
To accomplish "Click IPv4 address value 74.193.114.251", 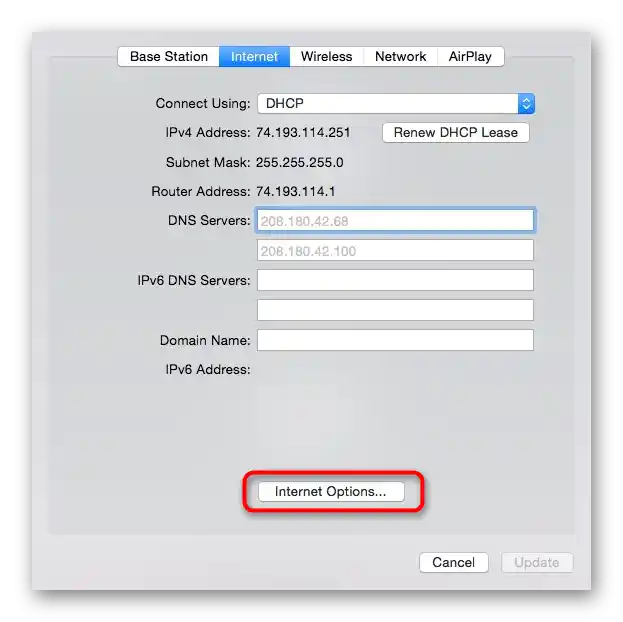I will 303,132.
